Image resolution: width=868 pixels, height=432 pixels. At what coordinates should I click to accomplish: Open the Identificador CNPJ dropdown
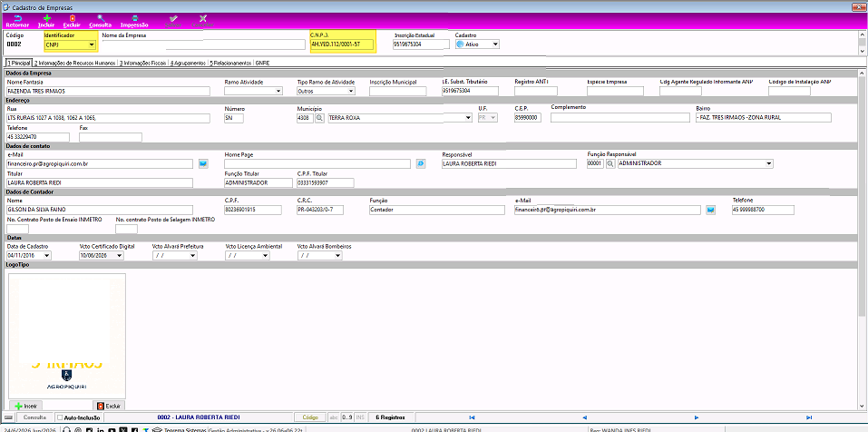92,44
